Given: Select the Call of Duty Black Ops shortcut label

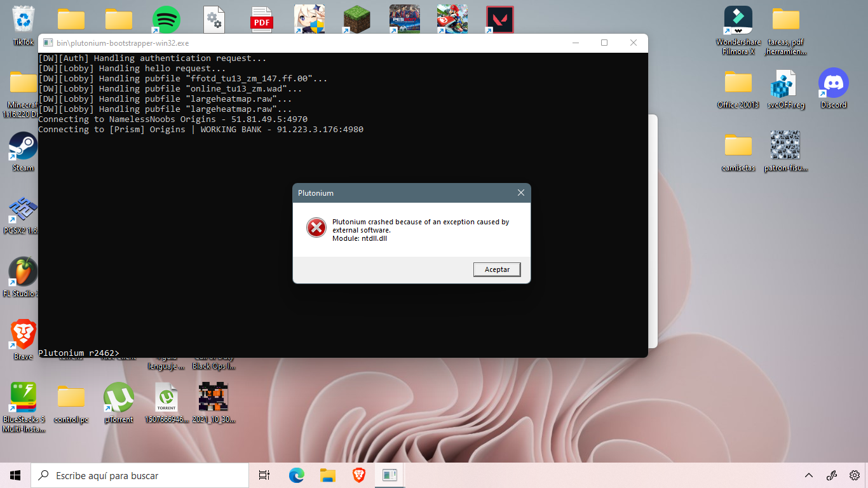Looking at the screenshot, I should pos(214,362).
